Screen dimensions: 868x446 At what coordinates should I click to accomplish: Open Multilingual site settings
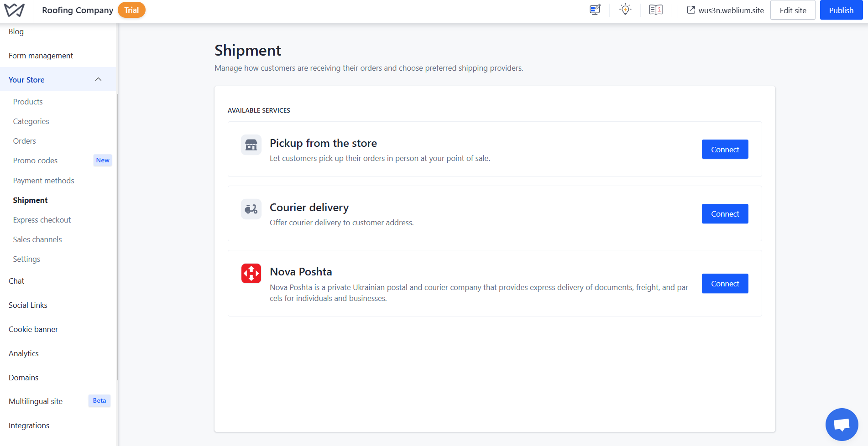(36, 401)
